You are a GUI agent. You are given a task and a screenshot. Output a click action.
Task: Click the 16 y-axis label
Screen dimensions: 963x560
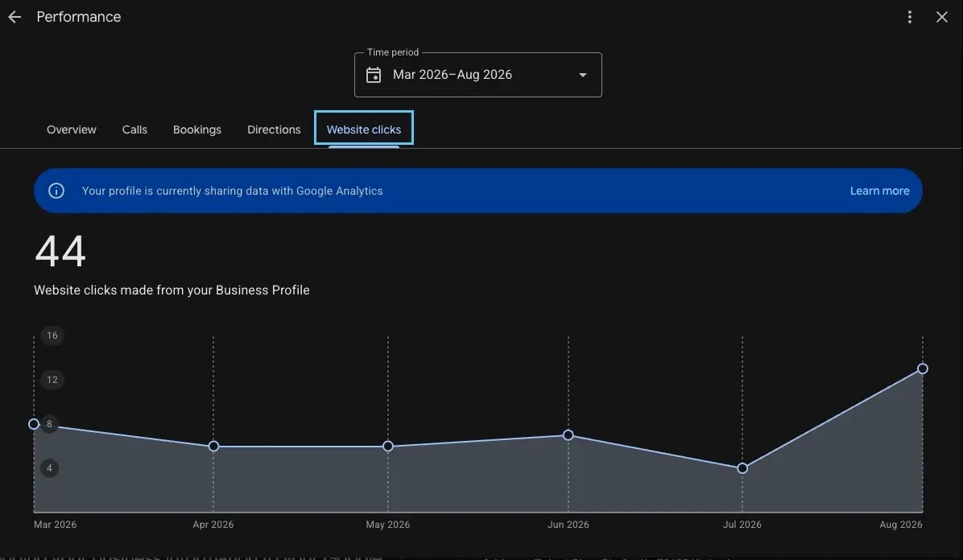coord(52,336)
